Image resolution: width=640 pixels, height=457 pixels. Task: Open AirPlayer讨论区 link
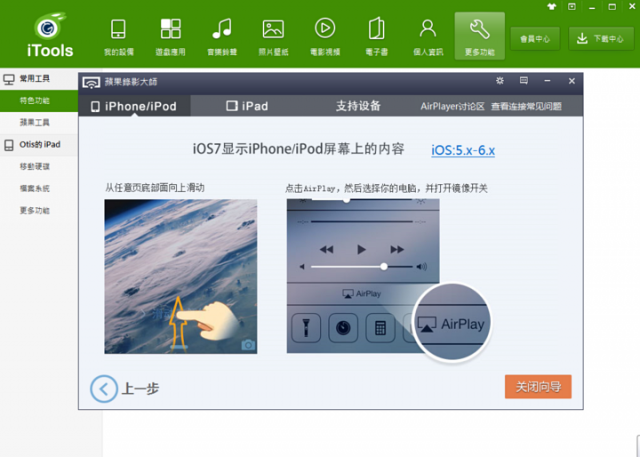pos(452,106)
